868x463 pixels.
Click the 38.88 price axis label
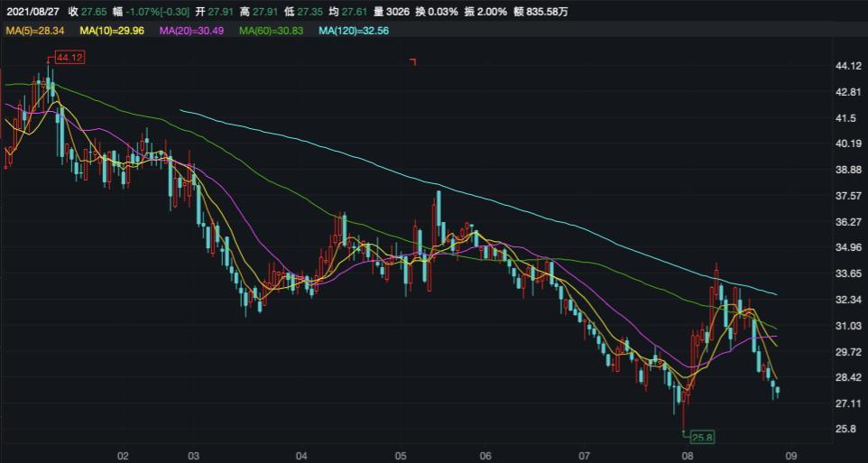[847, 170]
